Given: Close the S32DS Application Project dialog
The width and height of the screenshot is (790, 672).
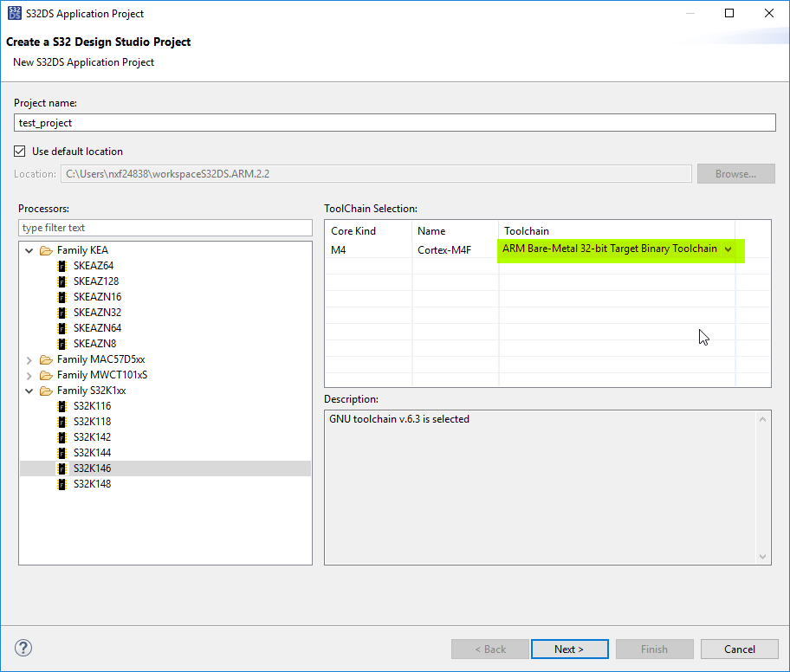Looking at the screenshot, I should pyautogui.click(x=769, y=13).
